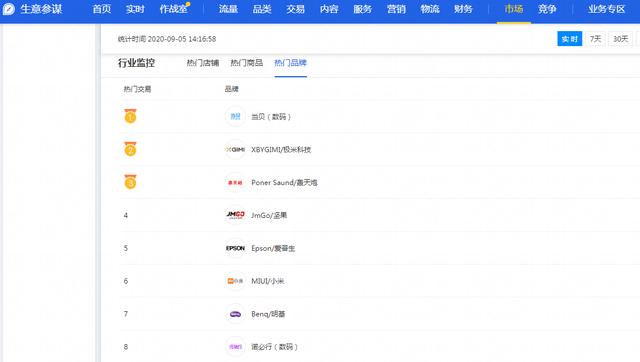Open the 服务 menu item
This screenshot has width=640, height=362.
362,9
